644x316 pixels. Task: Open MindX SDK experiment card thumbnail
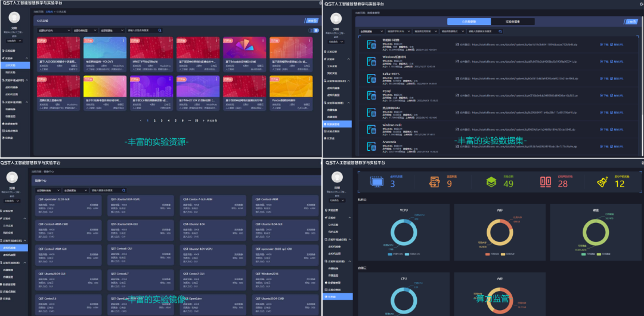pyautogui.click(x=198, y=86)
